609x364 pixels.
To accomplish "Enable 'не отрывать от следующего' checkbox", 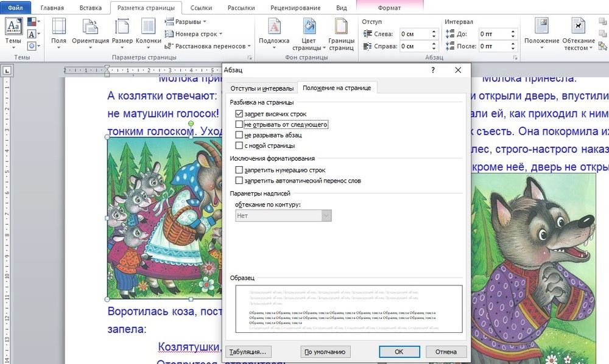I will point(239,124).
